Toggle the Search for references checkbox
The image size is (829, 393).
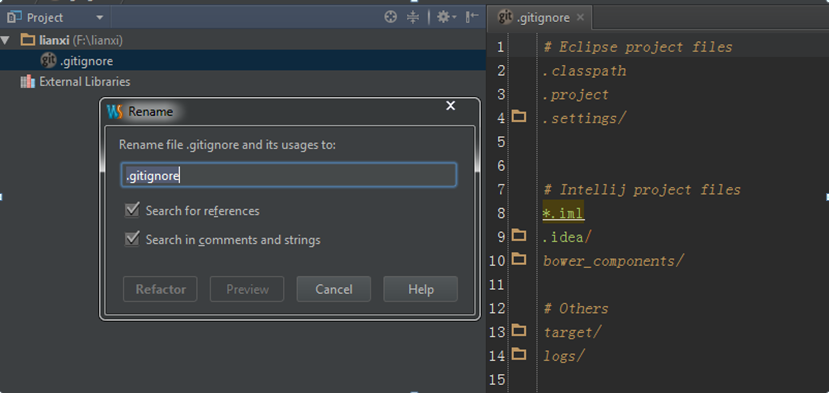(132, 210)
